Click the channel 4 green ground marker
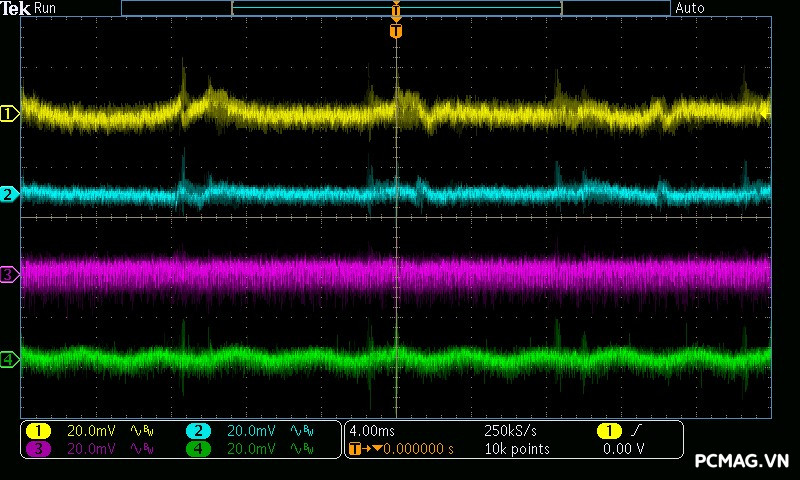The width and height of the screenshot is (800, 480). [9, 359]
